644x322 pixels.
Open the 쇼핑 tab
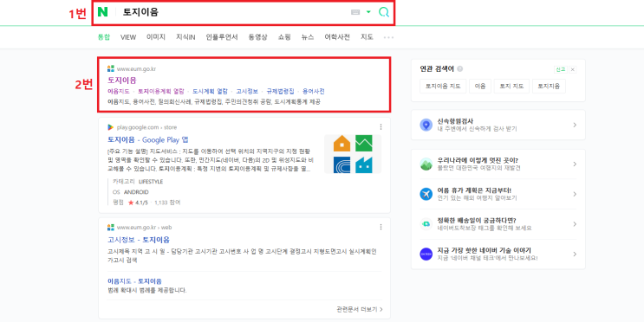click(x=284, y=37)
